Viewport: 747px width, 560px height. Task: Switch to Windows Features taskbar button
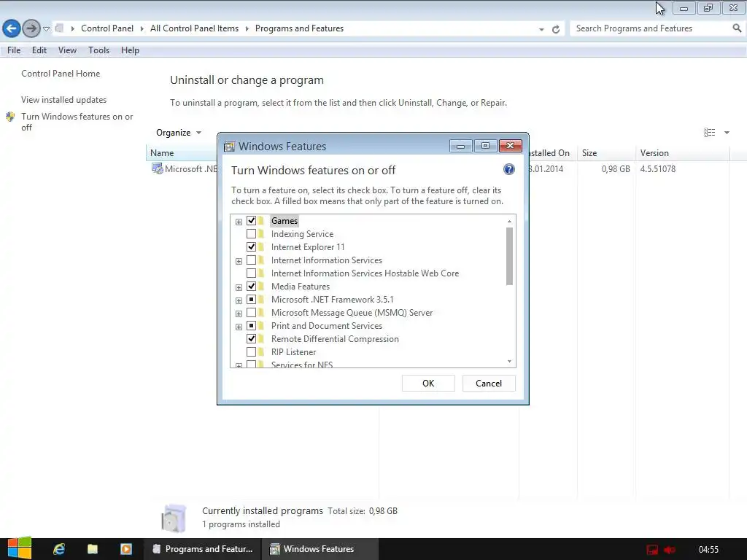(320, 549)
